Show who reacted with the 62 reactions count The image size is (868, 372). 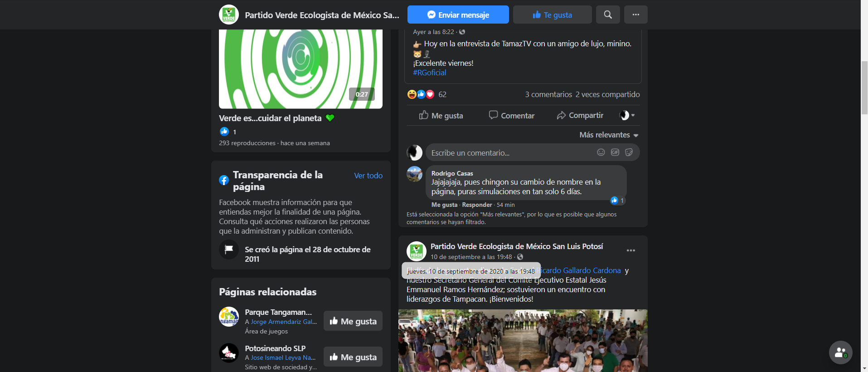(442, 94)
